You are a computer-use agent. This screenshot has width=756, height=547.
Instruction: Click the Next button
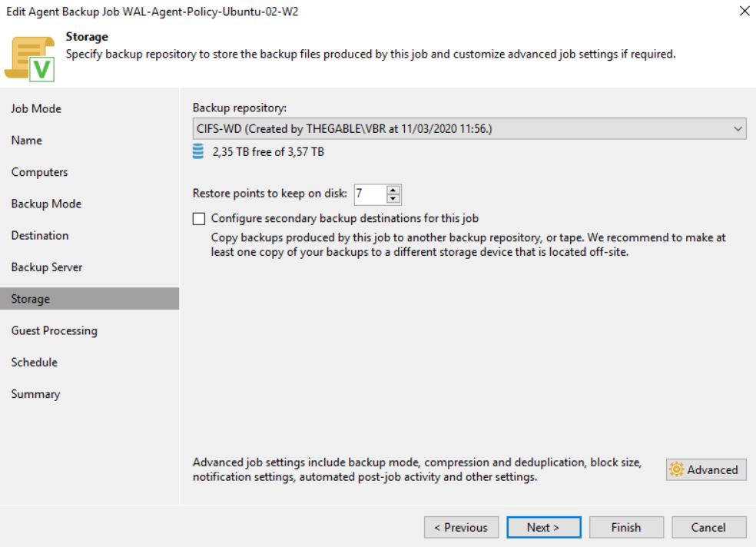(543, 527)
